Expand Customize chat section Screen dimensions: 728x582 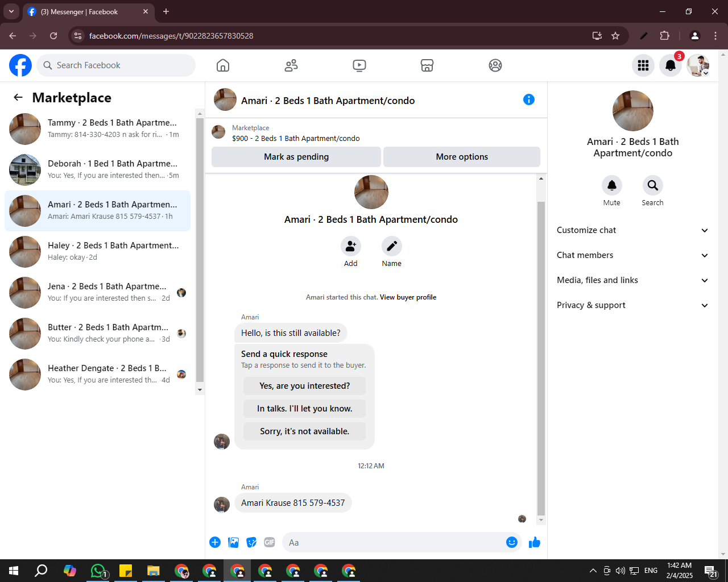click(x=633, y=230)
